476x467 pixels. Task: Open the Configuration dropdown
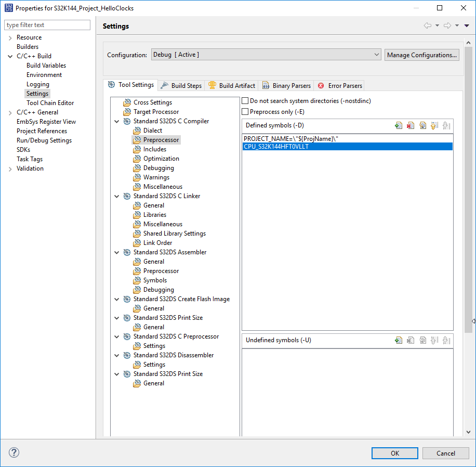pos(266,55)
